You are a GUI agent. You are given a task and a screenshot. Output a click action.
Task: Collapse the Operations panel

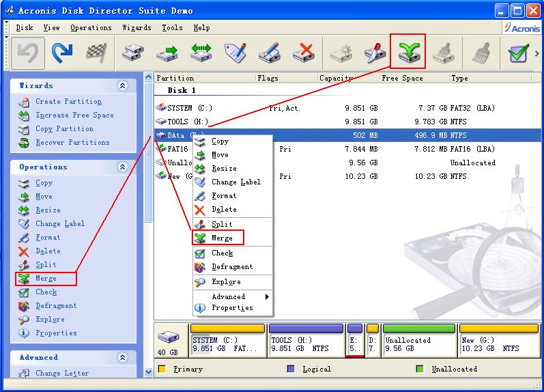122,167
